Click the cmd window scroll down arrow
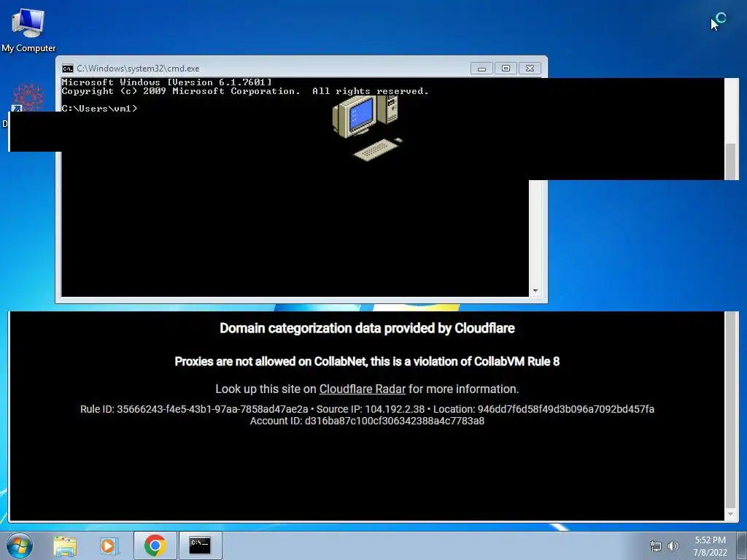Screen dimensions: 747x560 click(535, 291)
